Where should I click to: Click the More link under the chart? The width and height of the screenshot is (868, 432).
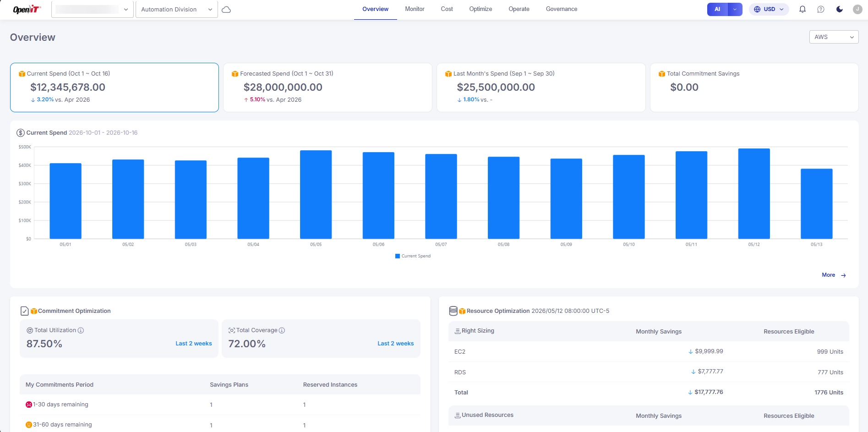834,275
